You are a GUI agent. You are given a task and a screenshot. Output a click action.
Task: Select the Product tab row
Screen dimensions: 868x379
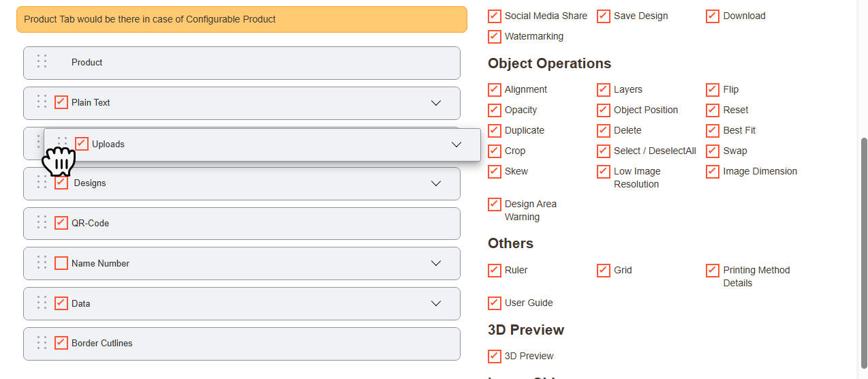242,63
